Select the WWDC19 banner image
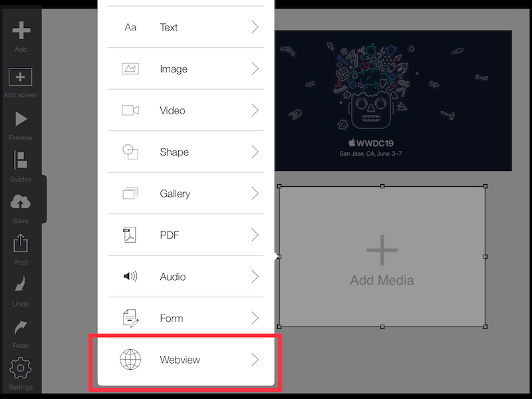 coord(393,100)
